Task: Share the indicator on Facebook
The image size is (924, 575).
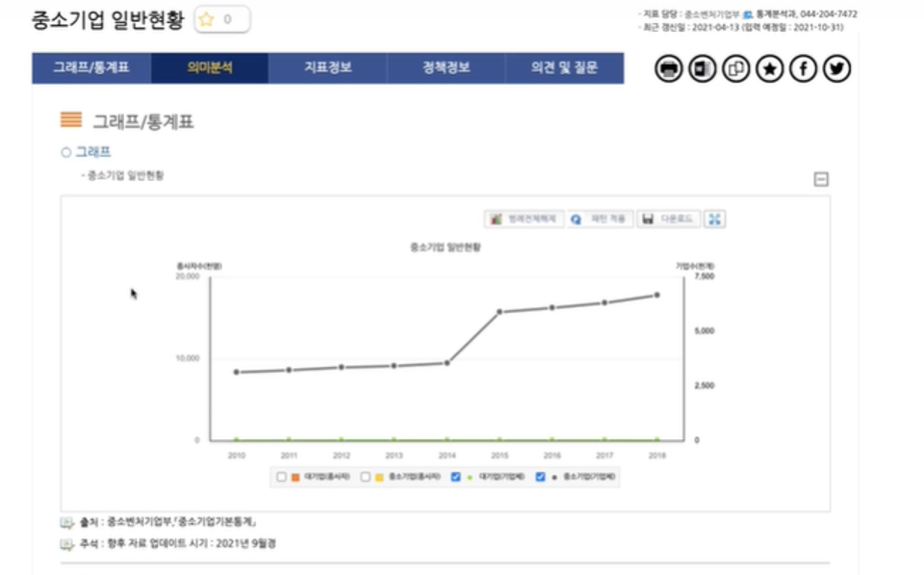Action: pos(803,69)
